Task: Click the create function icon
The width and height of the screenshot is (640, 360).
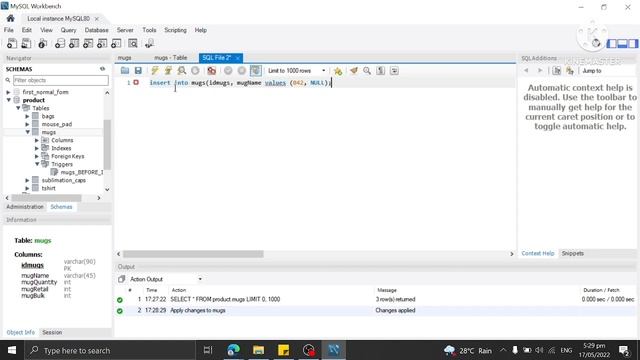Action: [x=116, y=43]
